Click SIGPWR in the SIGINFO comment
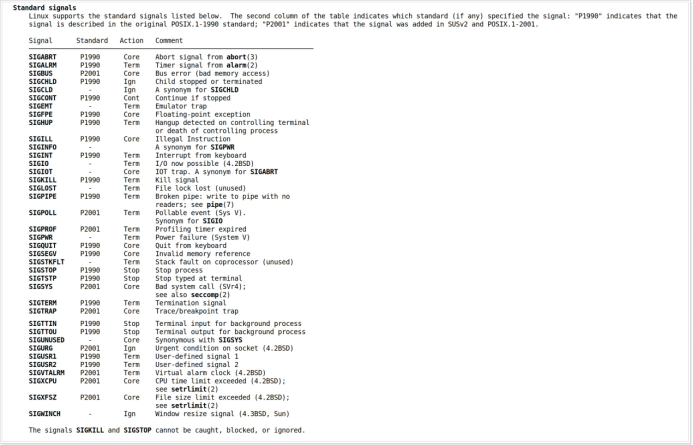 [222, 147]
